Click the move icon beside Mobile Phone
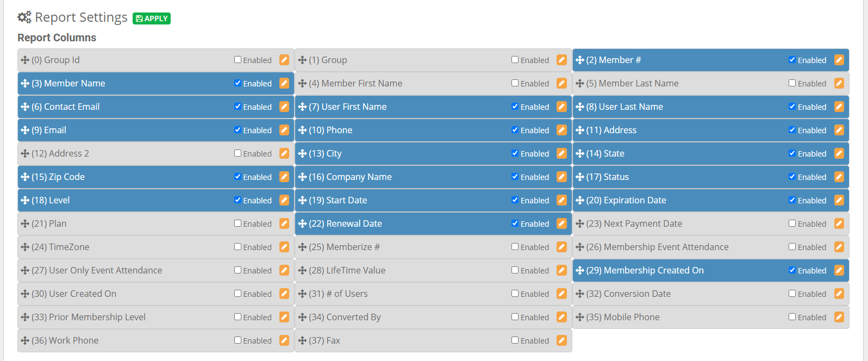The height and width of the screenshot is (361, 868). (x=580, y=318)
